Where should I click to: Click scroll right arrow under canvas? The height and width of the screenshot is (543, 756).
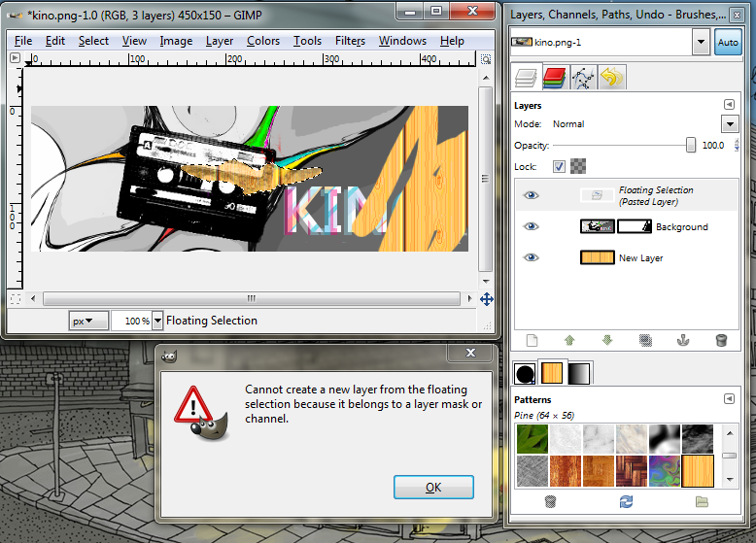[x=469, y=299]
